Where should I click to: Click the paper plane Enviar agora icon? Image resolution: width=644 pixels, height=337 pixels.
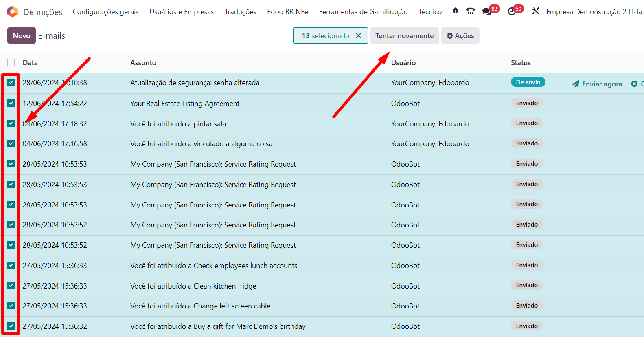click(x=576, y=84)
